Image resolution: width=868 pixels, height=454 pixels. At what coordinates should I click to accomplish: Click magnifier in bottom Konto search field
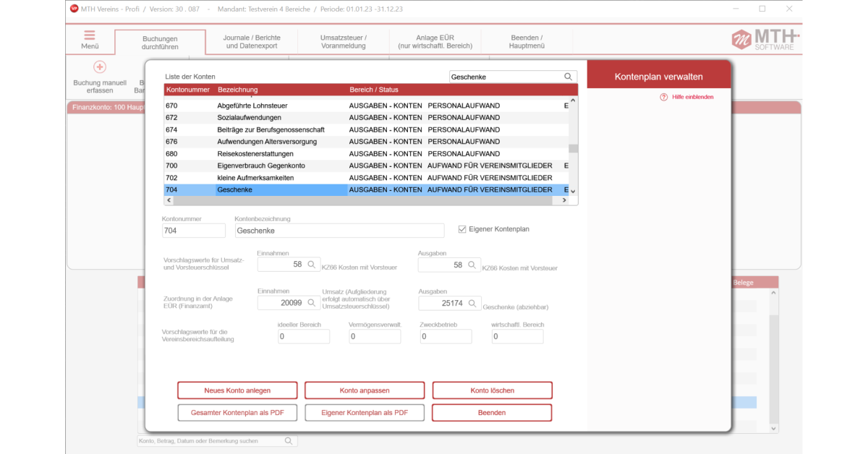click(289, 441)
